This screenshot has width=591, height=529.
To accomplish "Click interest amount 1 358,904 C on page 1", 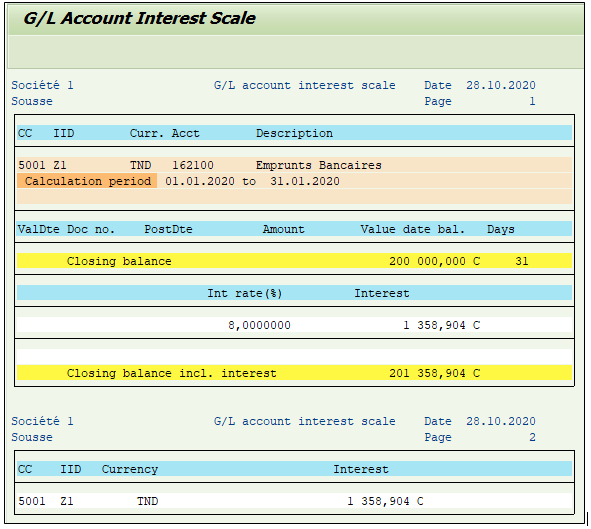I will [441, 325].
